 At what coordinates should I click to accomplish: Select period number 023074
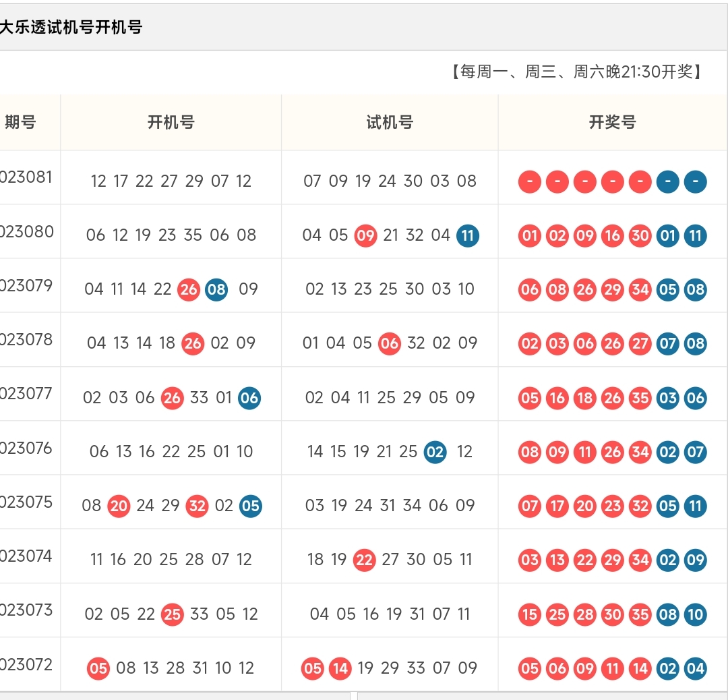click(26, 556)
